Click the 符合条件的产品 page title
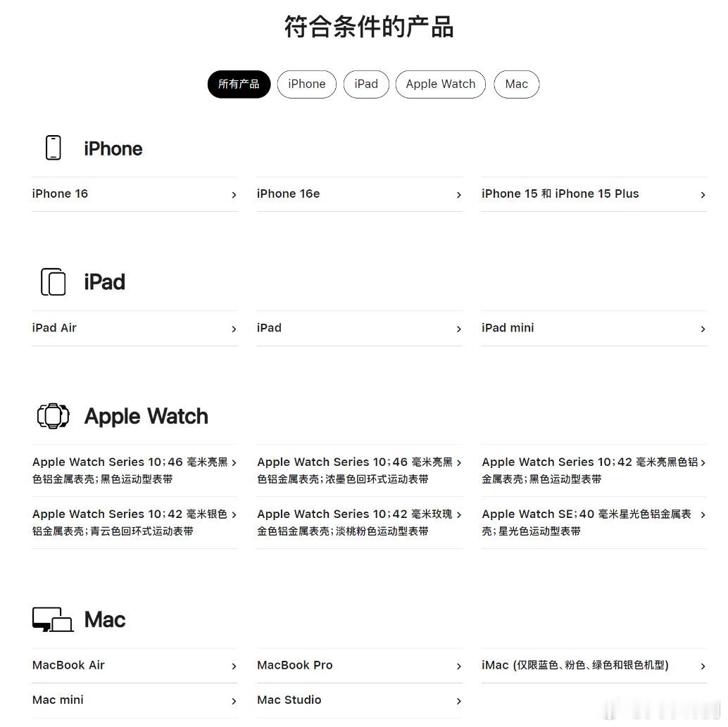 point(369,27)
